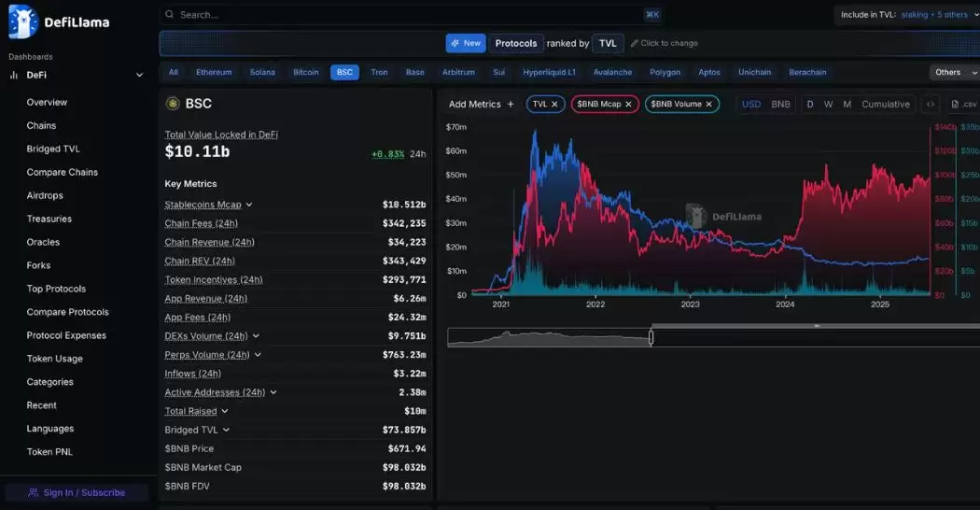Open Chains in the sidebar

tap(41, 125)
